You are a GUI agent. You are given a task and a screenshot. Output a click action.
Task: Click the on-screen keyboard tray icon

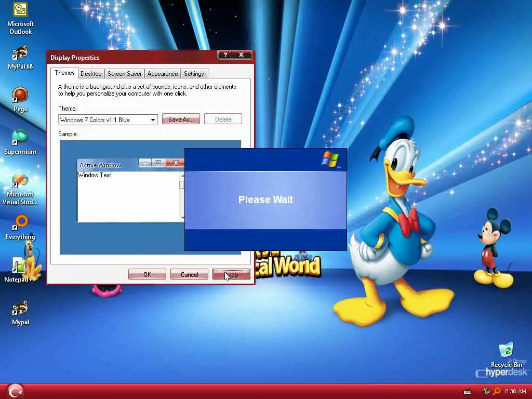pos(468,392)
